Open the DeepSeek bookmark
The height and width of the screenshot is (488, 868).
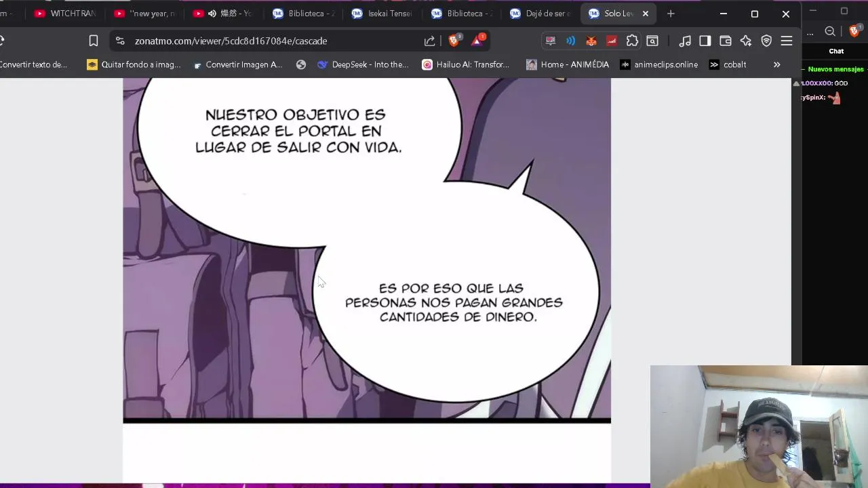[363, 64]
